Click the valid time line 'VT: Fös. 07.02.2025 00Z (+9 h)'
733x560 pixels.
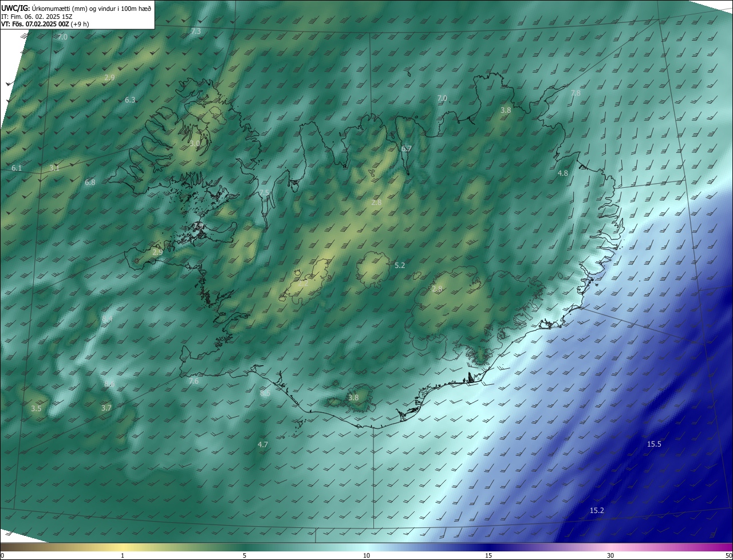pyautogui.click(x=45, y=24)
